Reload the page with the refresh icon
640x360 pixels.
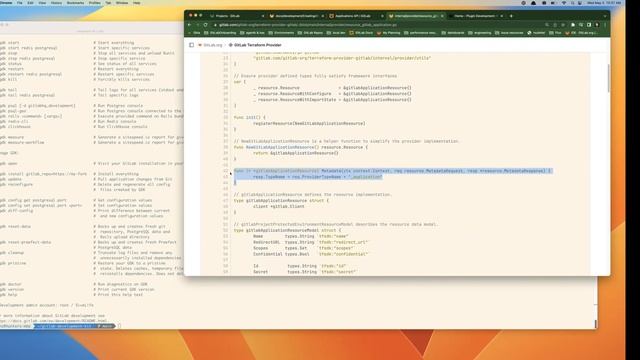click(x=205, y=25)
